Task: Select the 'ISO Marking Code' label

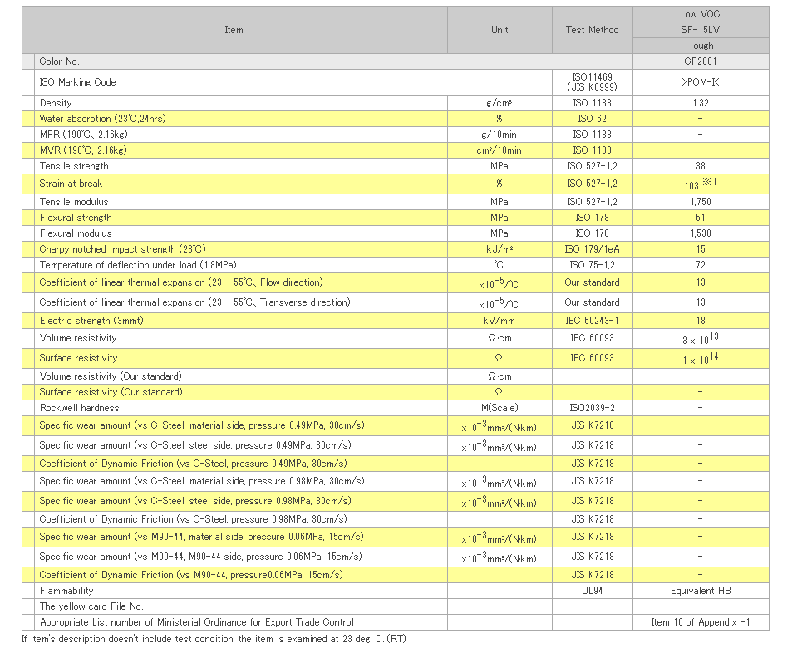Action: click(77, 82)
